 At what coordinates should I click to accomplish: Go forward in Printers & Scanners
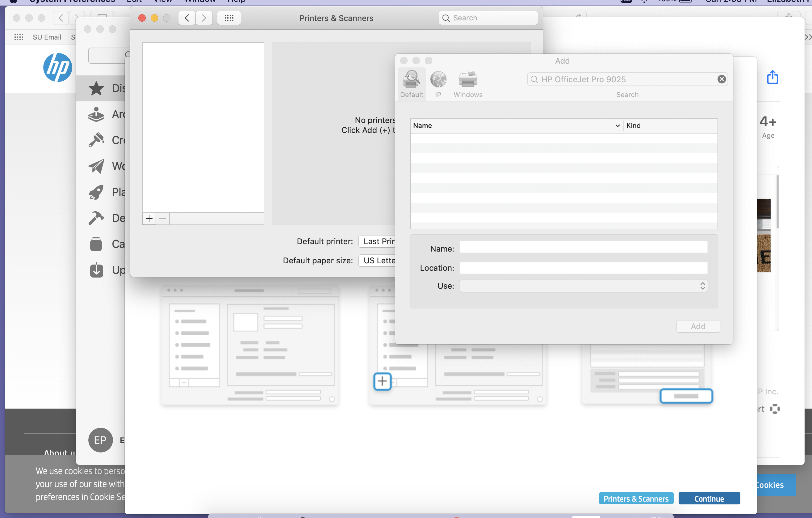204,18
